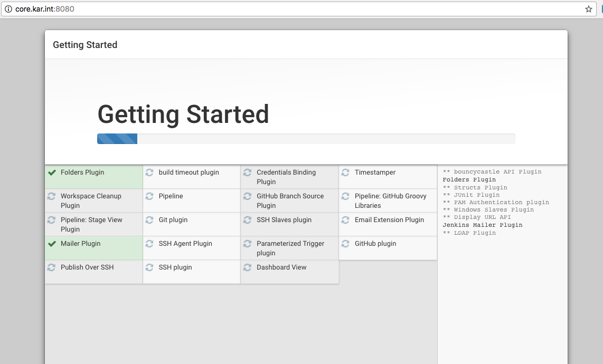
Task: Select the SSH plugin label
Action: click(175, 267)
